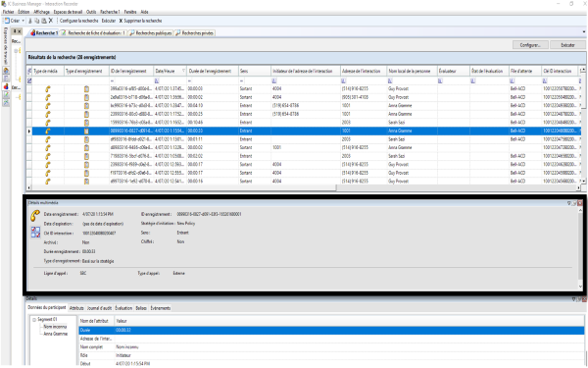The image size is (588, 368).
Task: Sort by Date/Heure column header
Action: coord(170,71)
